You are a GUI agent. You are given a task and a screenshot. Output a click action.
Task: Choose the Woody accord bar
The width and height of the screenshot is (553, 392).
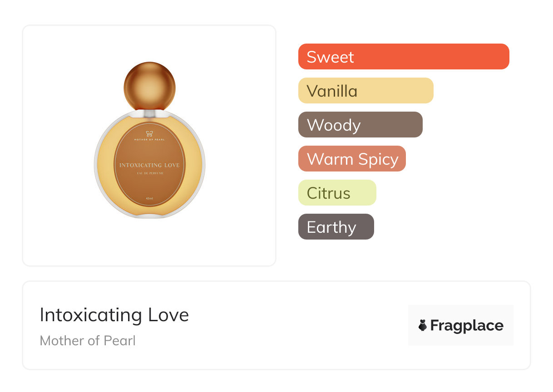(360, 125)
